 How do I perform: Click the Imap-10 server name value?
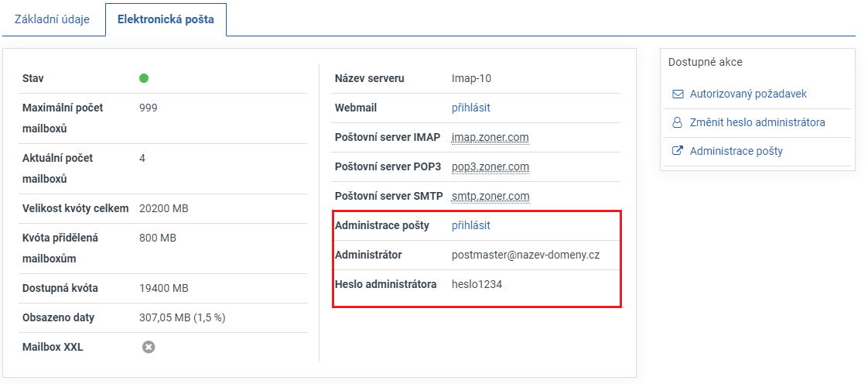tap(471, 78)
